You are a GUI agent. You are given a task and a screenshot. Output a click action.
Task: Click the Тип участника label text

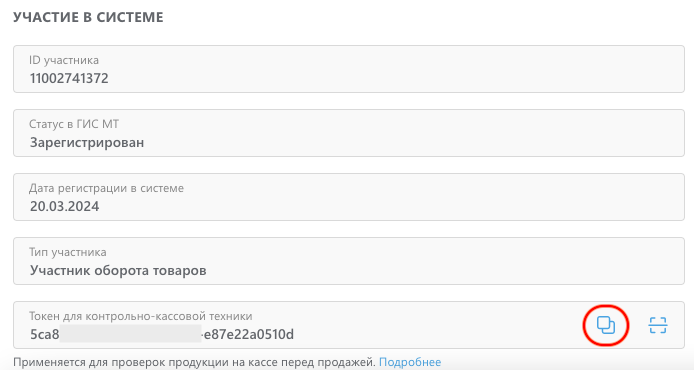point(68,252)
